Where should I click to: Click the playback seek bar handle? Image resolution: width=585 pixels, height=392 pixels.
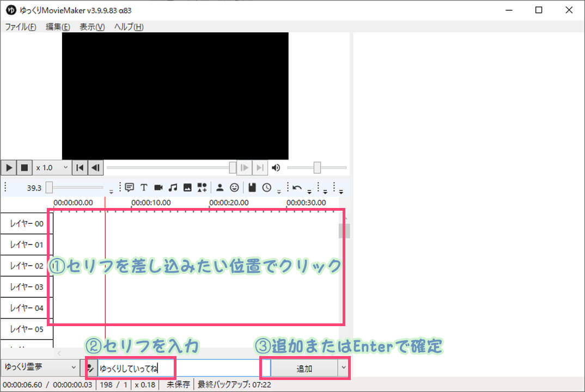point(233,168)
